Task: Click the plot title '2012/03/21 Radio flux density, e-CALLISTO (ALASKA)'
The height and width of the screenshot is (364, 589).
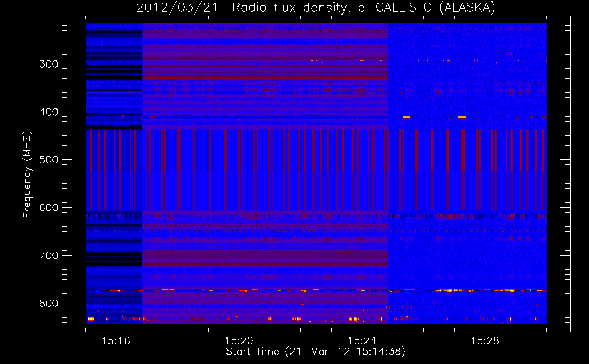Action: pos(316,7)
